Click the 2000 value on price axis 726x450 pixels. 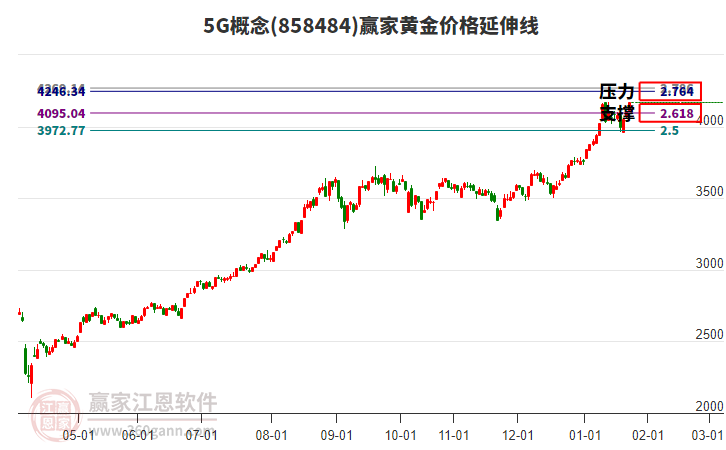pyautogui.click(x=709, y=406)
